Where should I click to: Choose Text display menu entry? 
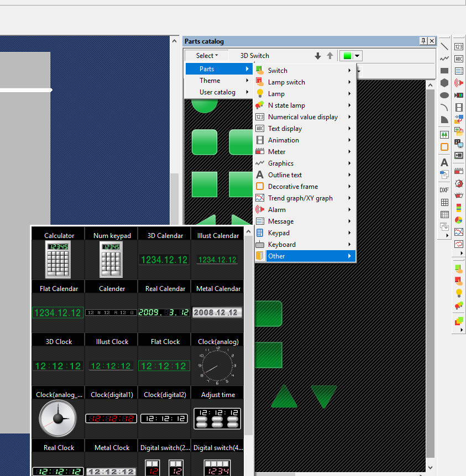(x=305, y=129)
